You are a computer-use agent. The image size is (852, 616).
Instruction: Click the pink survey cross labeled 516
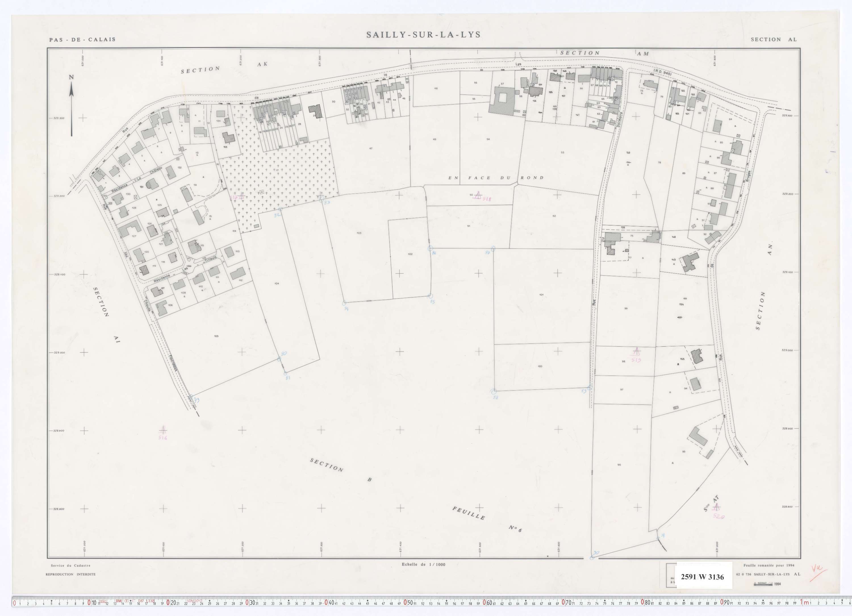[163, 430]
